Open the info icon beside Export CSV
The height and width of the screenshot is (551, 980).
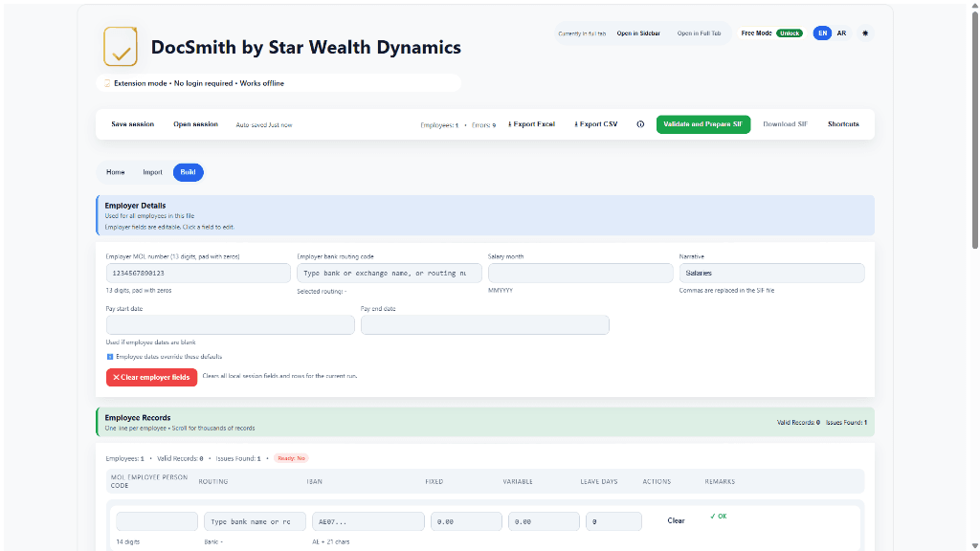640,124
